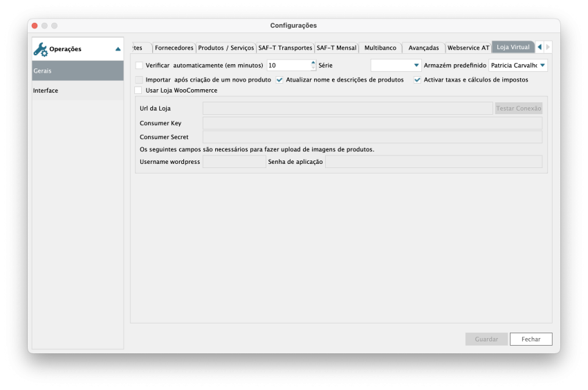Decrease the minutes value with down arrow
Screen dimensions: 588x390
(313, 68)
